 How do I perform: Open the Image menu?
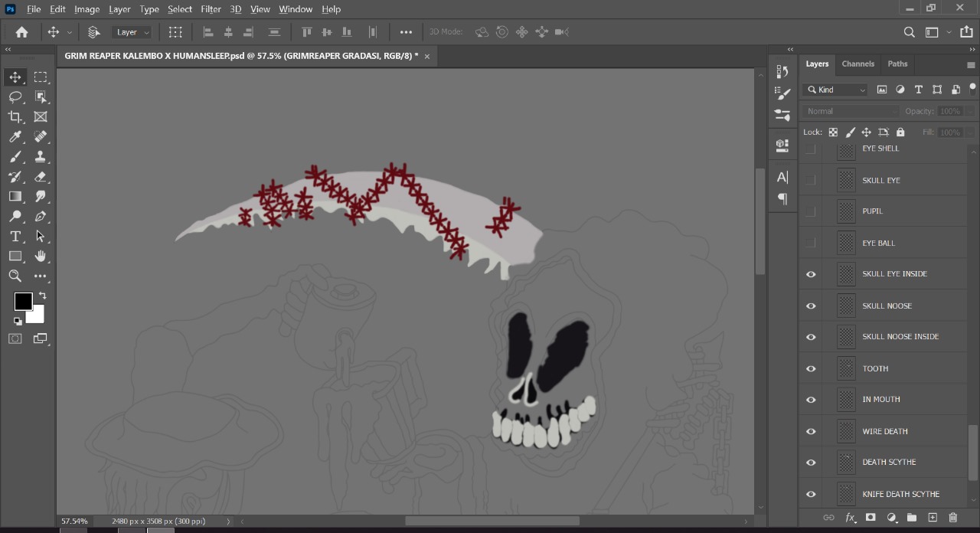tap(87, 9)
